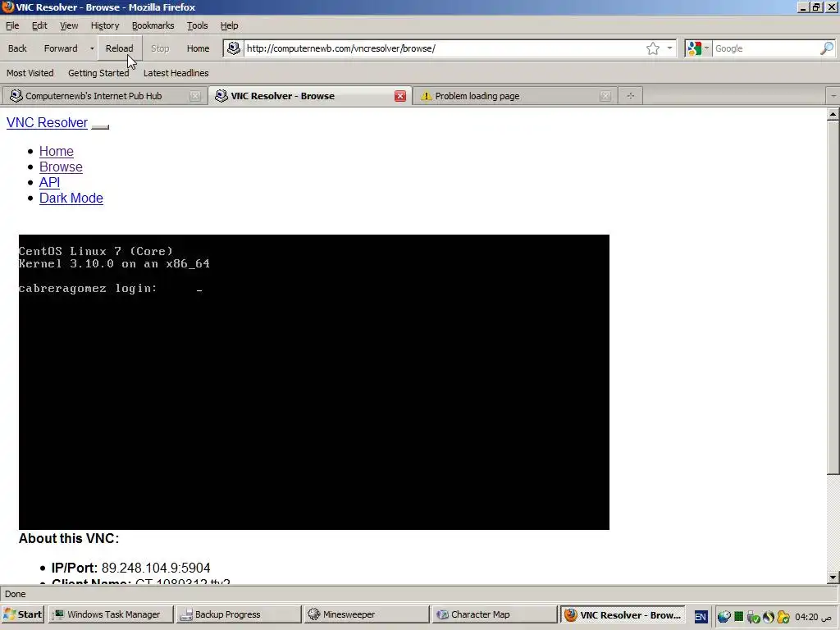The image size is (840, 630).
Task: Click the site identity icon in address bar
Action: point(234,48)
